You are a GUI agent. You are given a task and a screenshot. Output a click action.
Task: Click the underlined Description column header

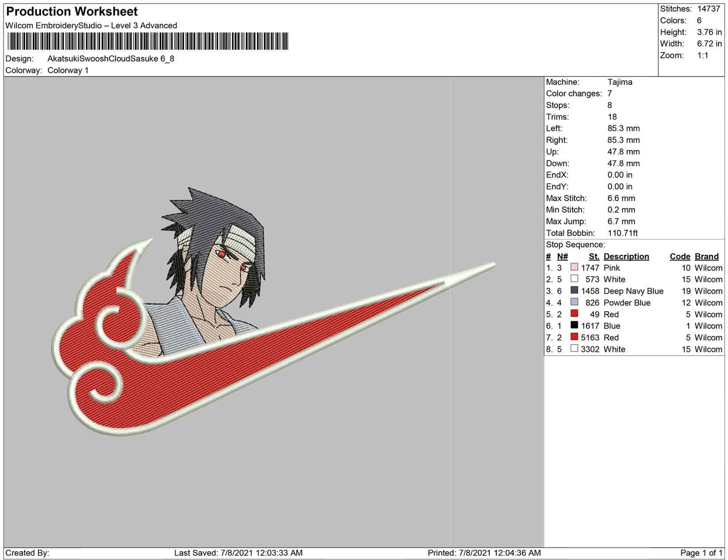626,256
